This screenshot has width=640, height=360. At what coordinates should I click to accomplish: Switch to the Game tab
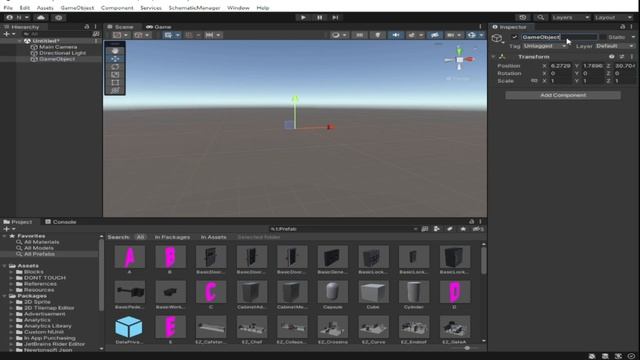(159, 27)
